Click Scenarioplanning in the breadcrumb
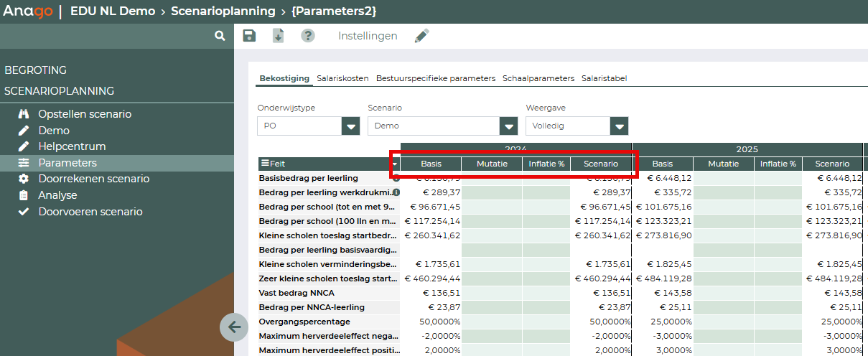The image size is (868, 356). 223,11
